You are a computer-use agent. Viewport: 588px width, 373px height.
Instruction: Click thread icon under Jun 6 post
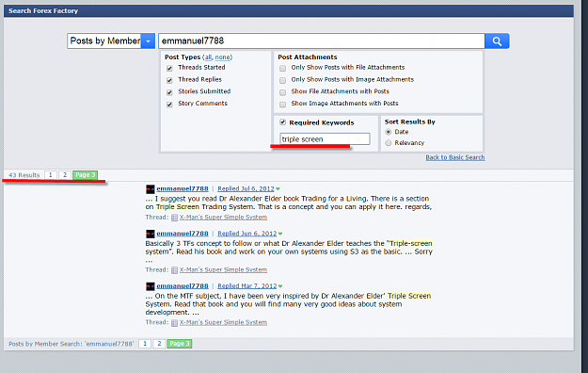(x=174, y=270)
